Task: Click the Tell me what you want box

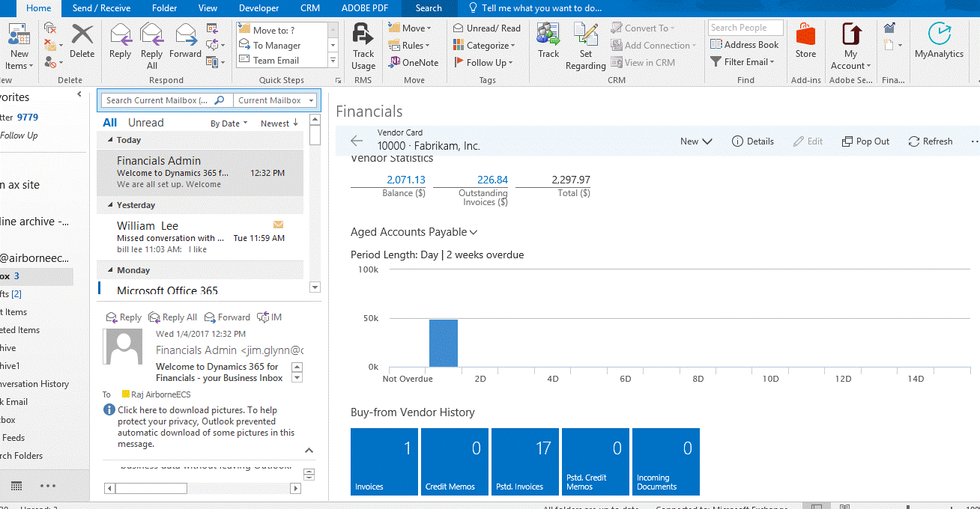Action: click(x=535, y=8)
